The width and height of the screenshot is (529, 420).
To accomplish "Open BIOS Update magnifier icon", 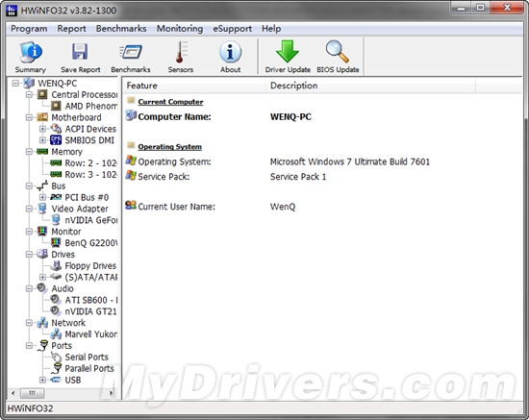I will click(338, 51).
